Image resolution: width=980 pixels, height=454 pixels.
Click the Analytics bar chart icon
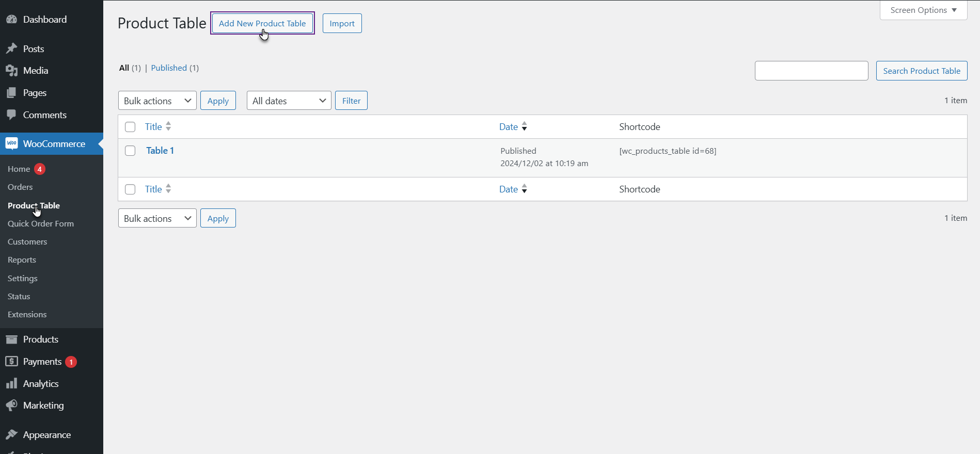point(11,383)
